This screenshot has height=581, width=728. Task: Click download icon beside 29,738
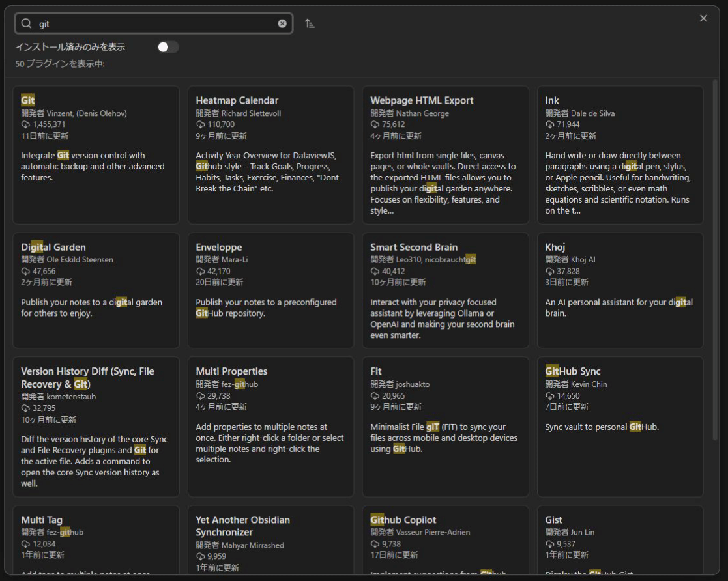pos(200,396)
